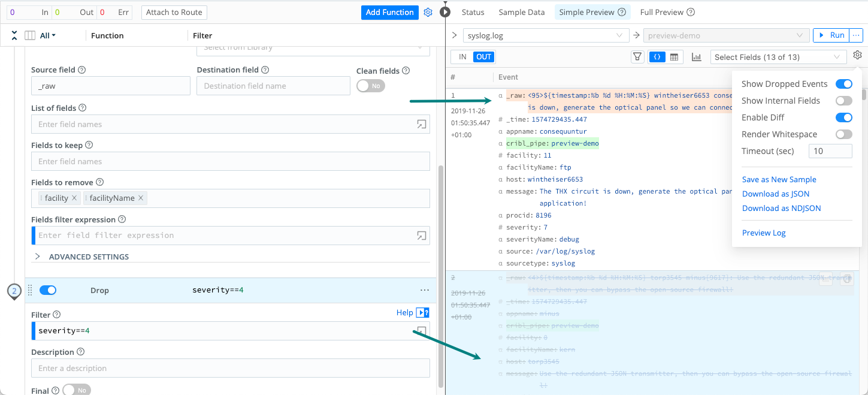This screenshot has height=395, width=868.
Task: Select the Sample Data tab
Action: tap(521, 11)
